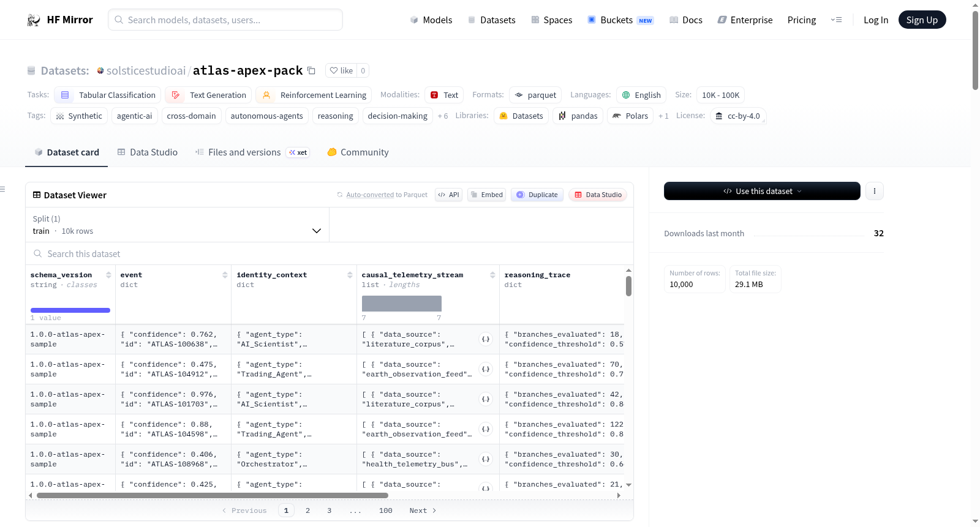Image resolution: width=980 pixels, height=527 pixels.
Task: Click the Log In link
Action: point(876,20)
